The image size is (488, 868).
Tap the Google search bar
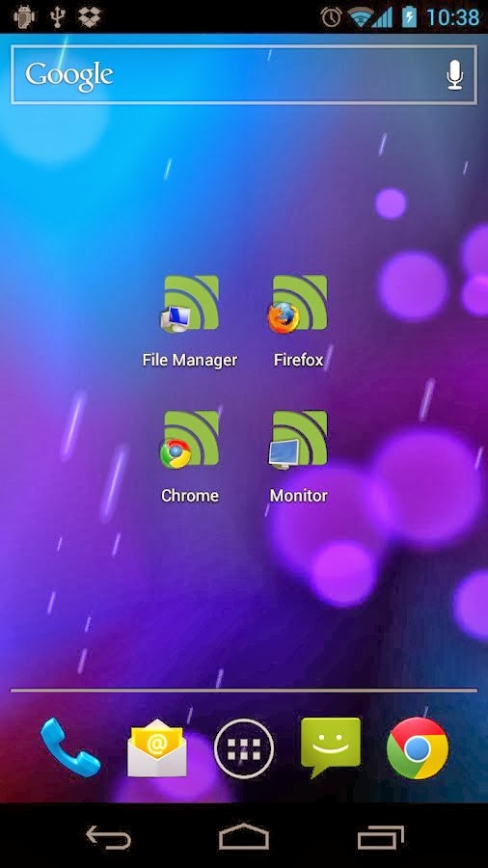point(243,74)
